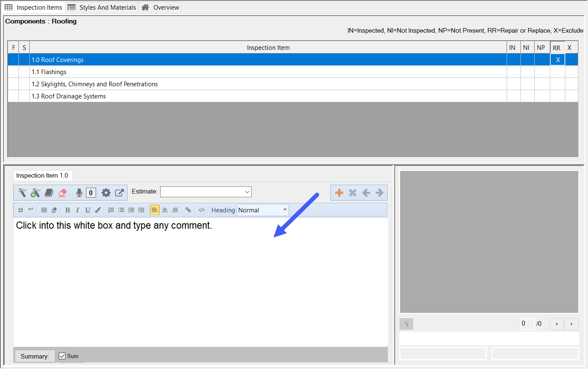Apply bullet list formatting to the comment

click(x=121, y=210)
